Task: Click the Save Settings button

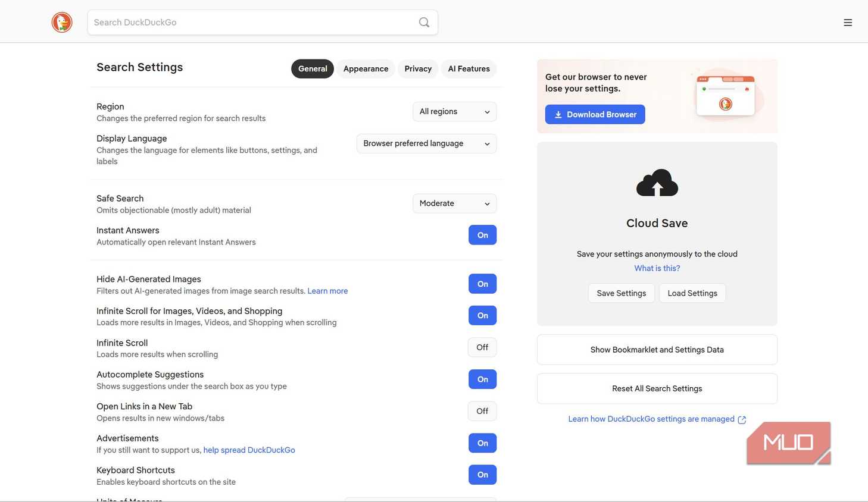Action: click(x=621, y=293)
